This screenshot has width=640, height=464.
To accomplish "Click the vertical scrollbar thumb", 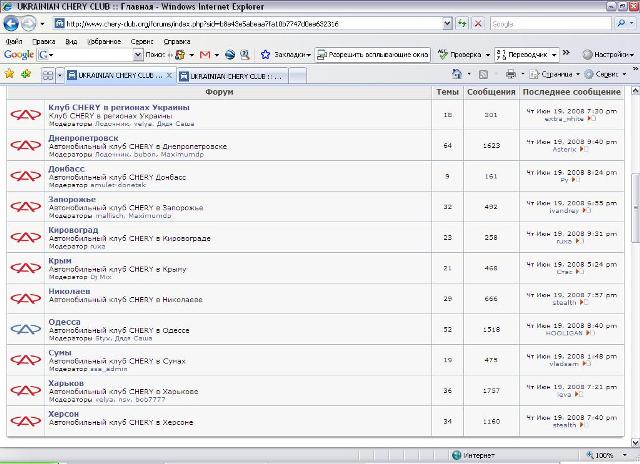I will (636, 208).
